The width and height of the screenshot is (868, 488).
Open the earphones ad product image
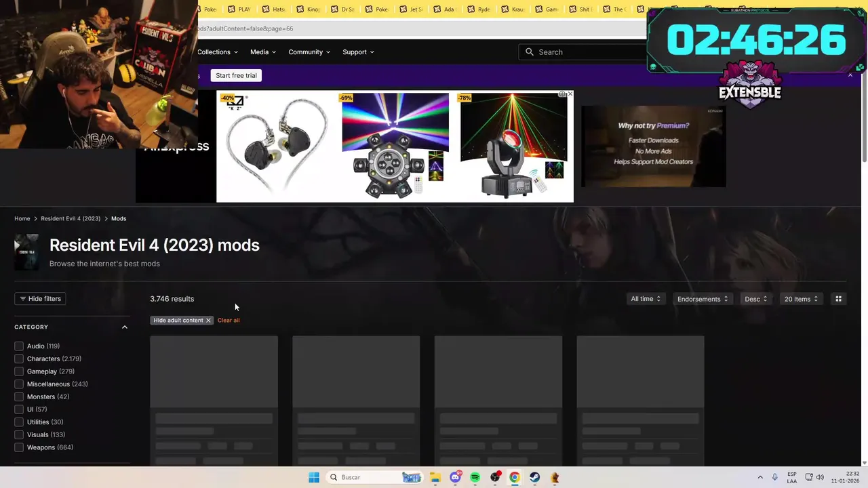tap(276, 146)
